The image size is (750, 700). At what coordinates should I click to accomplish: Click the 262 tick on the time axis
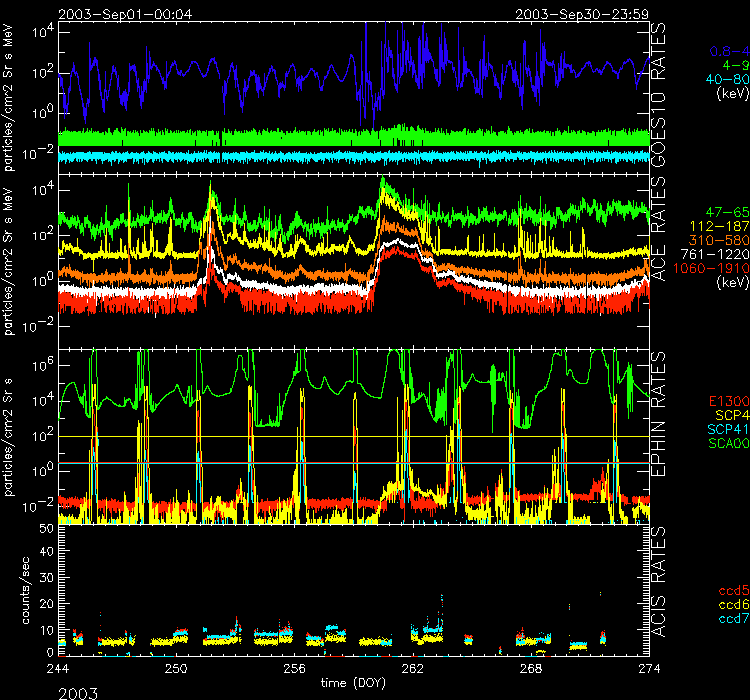(413, 668)
